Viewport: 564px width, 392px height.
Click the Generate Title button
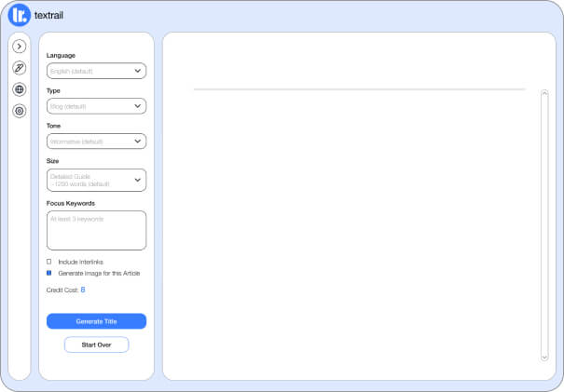tap(96, 321)
